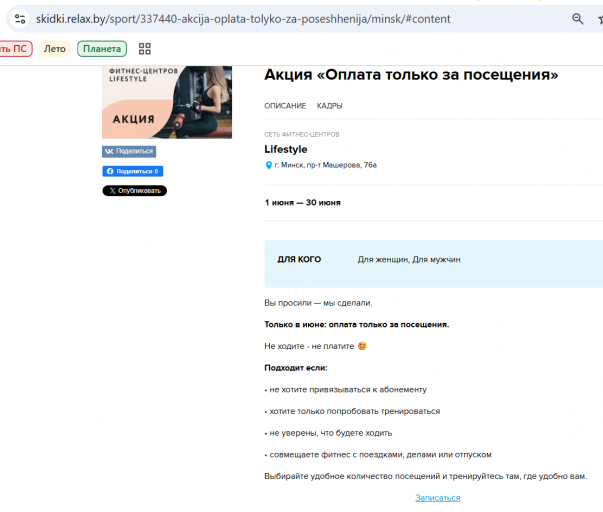Click the bullet совмещаете фитнес с поездками
Image resolution: width=603 pixels, height=512 pixels.
378,455
